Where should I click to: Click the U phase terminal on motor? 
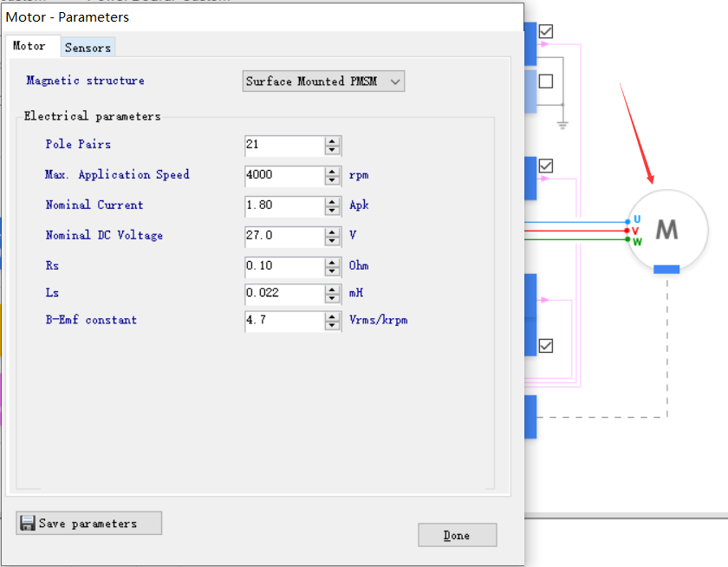point(627,222)
